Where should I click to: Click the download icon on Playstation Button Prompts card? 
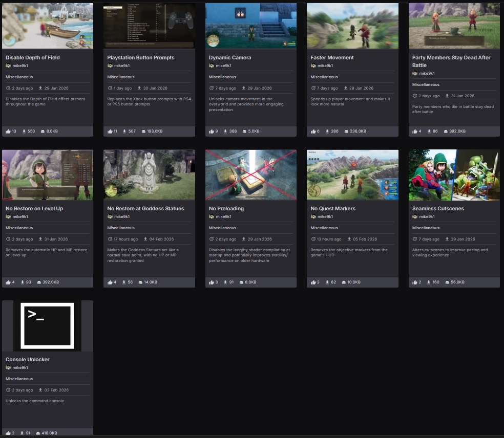124,132
